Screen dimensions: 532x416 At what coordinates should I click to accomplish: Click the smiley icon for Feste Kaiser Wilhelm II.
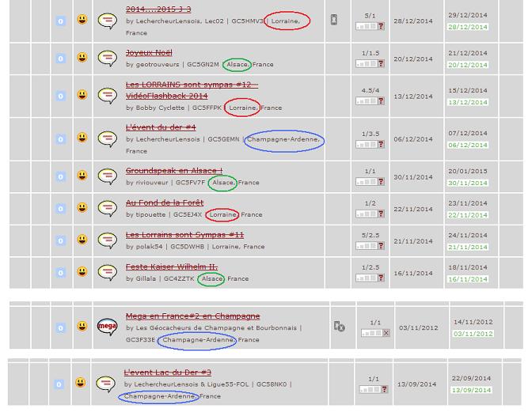click(82, 272)
